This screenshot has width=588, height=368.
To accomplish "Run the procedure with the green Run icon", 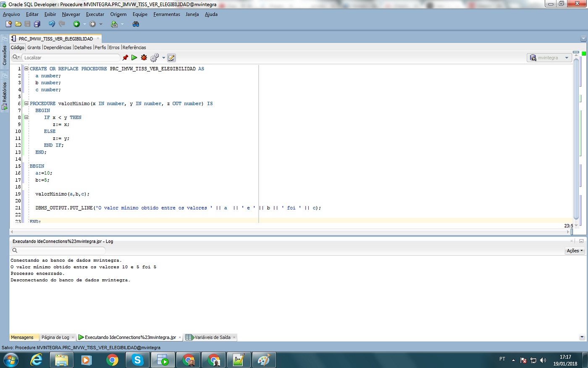I will (134, 58).
